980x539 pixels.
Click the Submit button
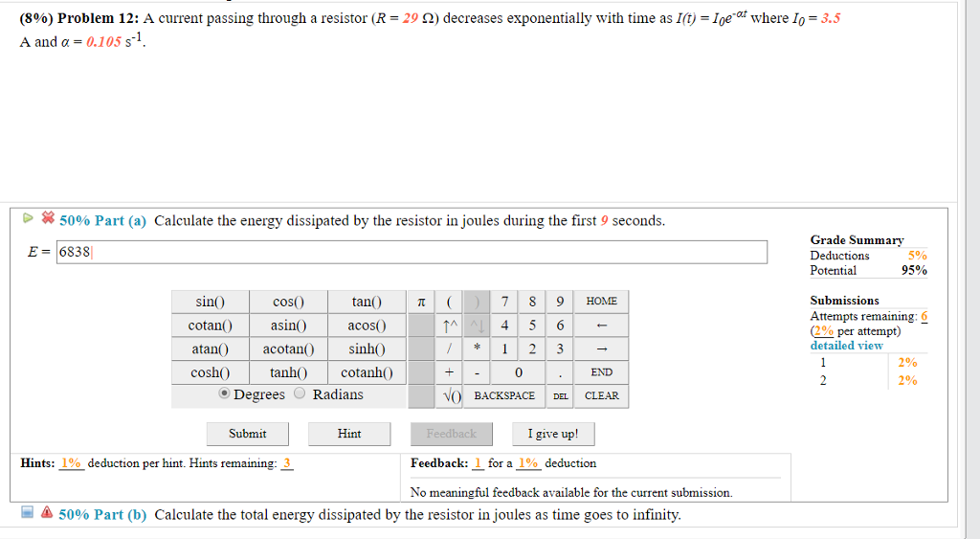[247, 434]
